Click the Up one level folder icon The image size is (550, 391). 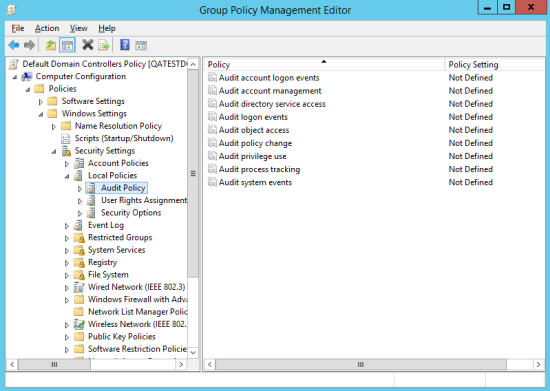tap(51, 45)
